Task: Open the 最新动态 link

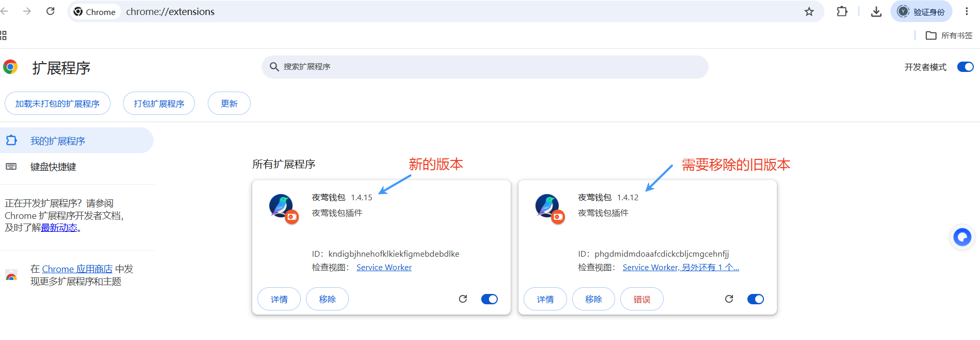Action: pos(59,228)
